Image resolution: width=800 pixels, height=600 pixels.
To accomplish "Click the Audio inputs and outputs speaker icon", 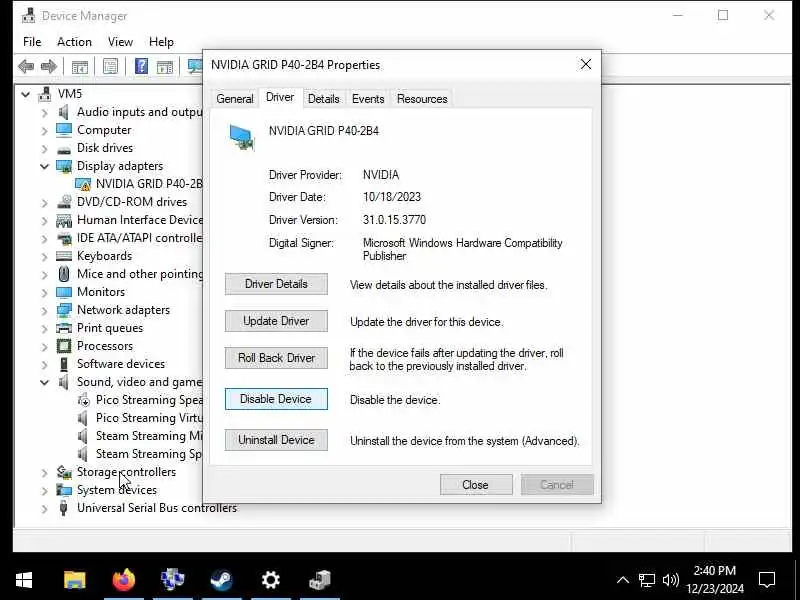I will 63,112.
